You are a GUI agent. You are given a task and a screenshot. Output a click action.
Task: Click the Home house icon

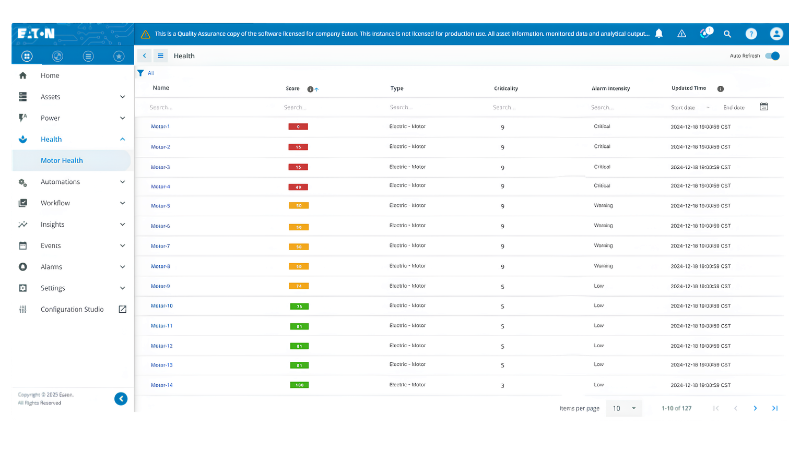point(22,76)
